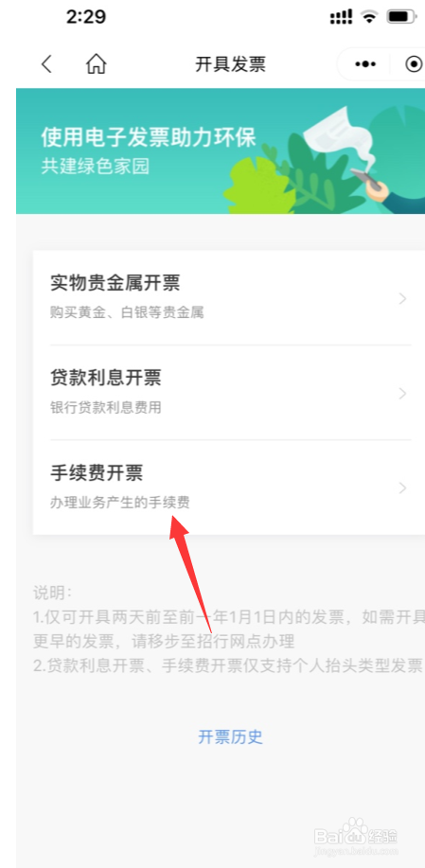
Task: Tap the mini-program close circle icon
Action: coord(414,64)
